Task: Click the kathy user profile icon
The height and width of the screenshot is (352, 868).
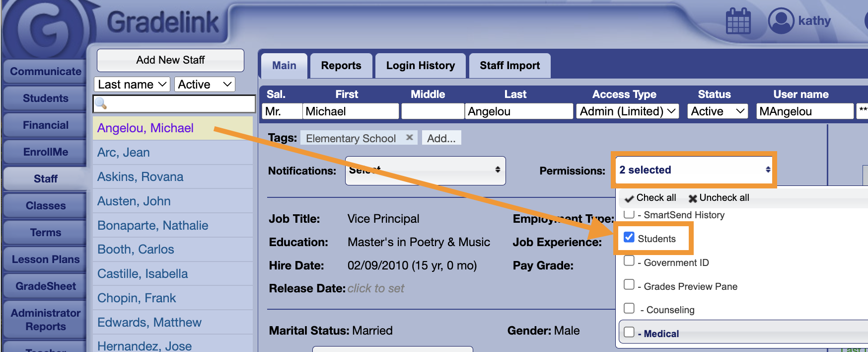Action: tap(781, 21)
